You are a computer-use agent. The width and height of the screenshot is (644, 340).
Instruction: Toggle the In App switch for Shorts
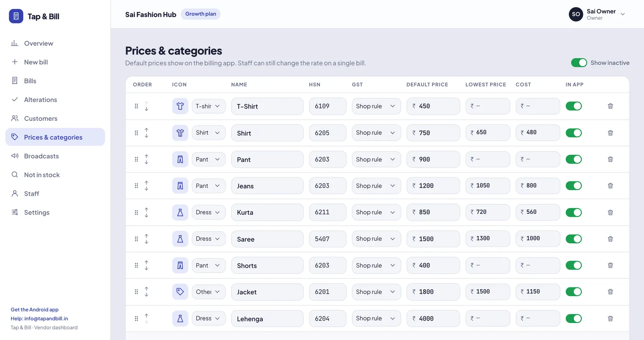[x=574, y=265]
